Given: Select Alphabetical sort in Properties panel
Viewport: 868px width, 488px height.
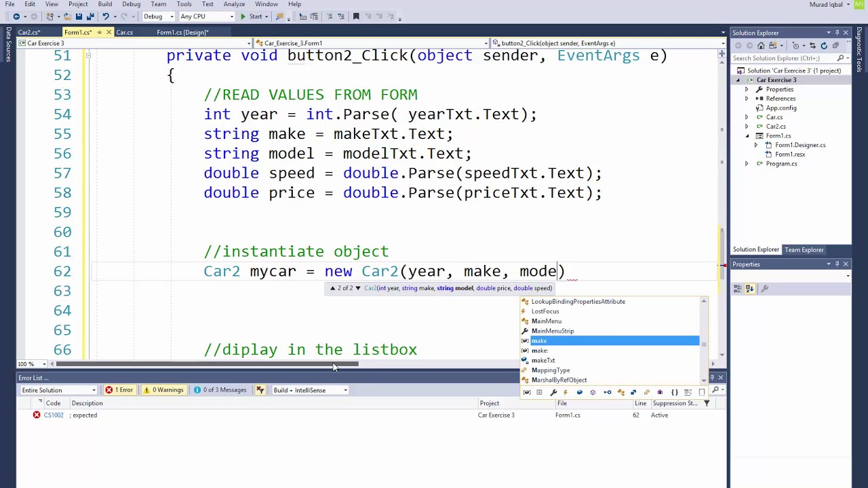Looking at the screenshot, I should pos(750,289).
